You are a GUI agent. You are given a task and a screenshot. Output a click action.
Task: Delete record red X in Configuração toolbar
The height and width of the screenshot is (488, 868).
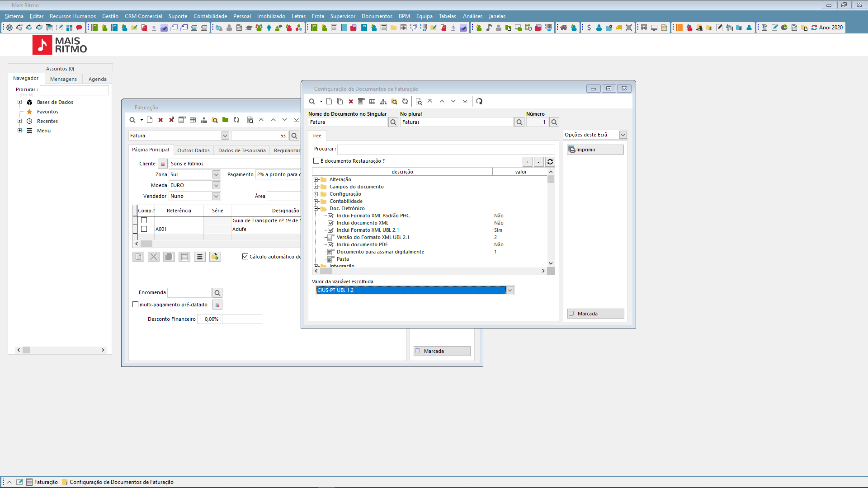[351, 101]
